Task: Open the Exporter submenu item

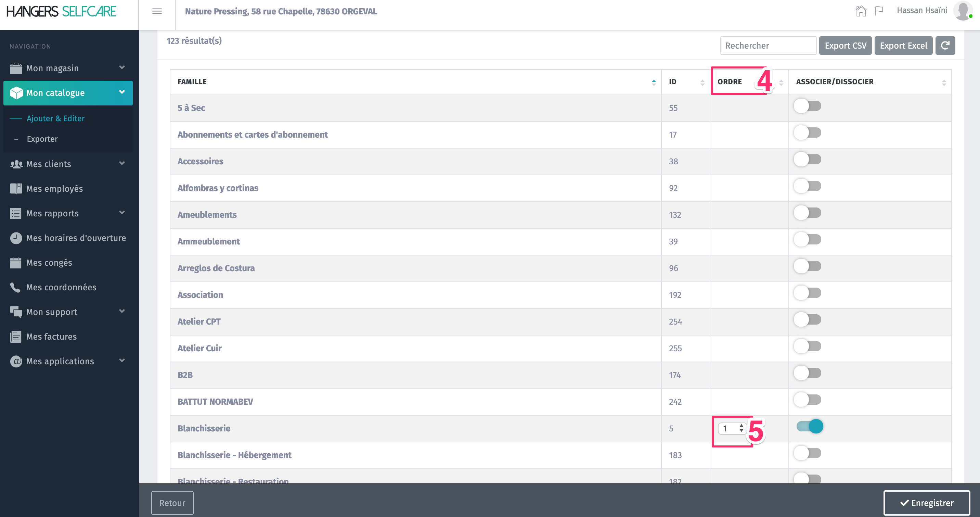Action: pos(42,139)
